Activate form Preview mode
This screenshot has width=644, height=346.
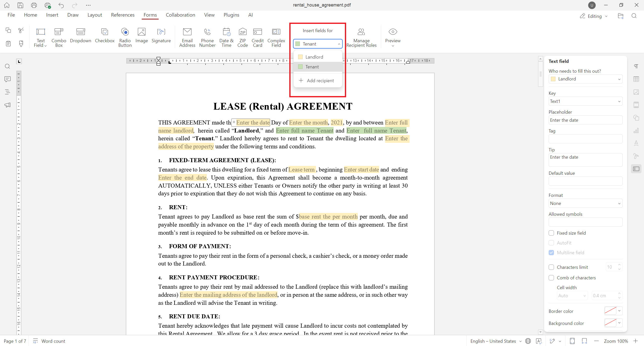point(392,37)
